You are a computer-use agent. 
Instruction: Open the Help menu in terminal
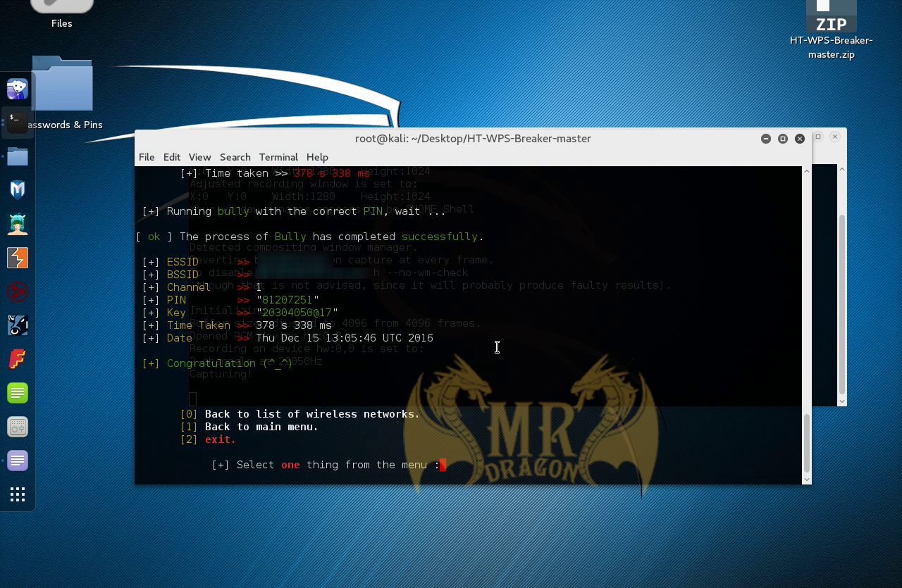click(x=317, y=157)
